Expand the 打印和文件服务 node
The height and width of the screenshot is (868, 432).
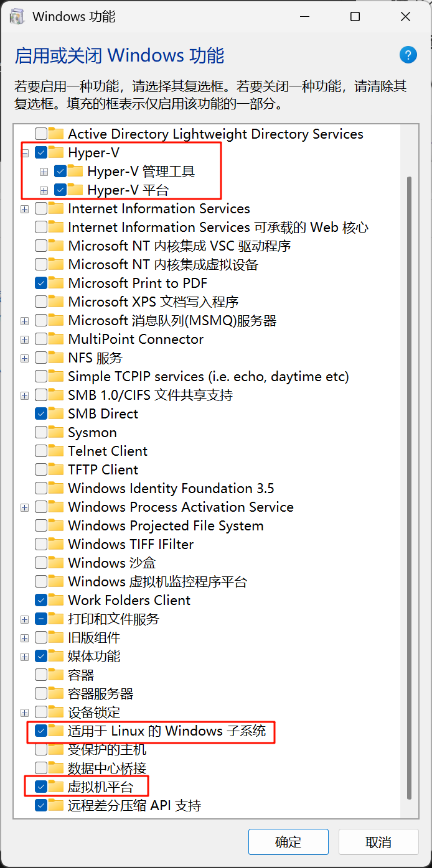24,619
